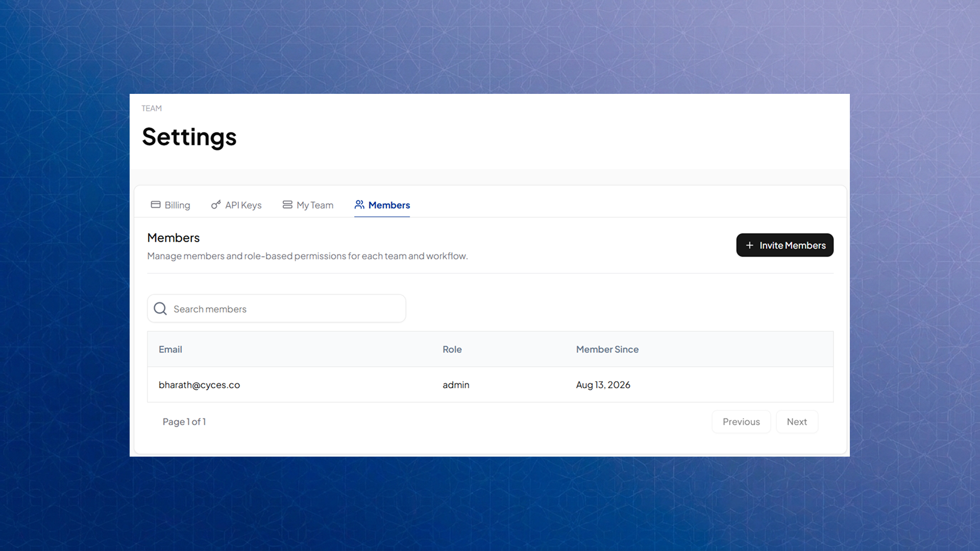Click the Member Since column header
Viewport: 980px width, 551px height.
(607, 349)
